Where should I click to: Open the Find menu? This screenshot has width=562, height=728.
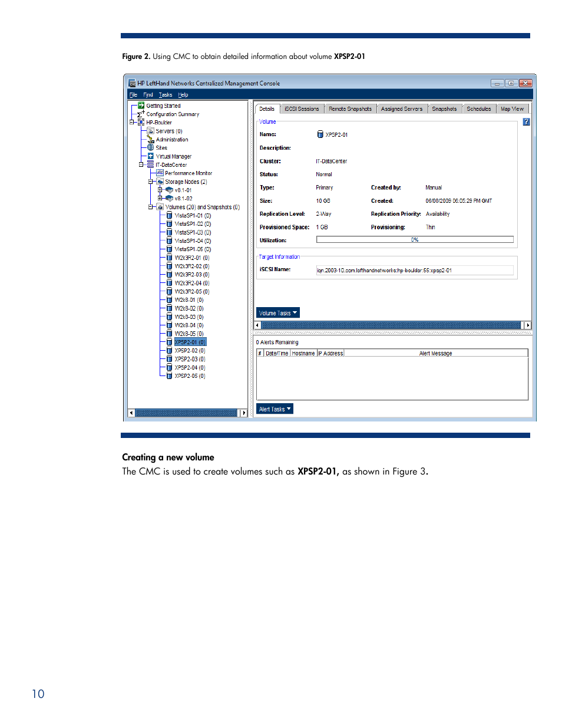click(x=148, y=94)
